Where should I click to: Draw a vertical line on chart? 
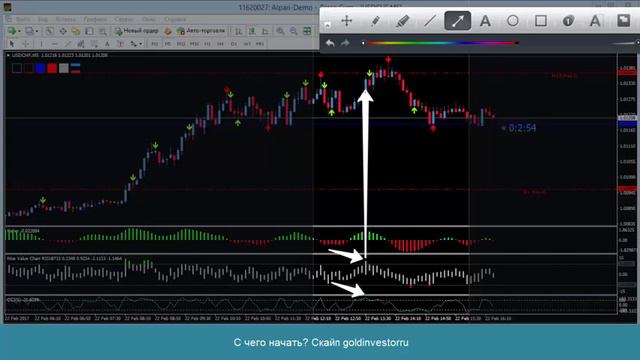[x=41, y=44]
